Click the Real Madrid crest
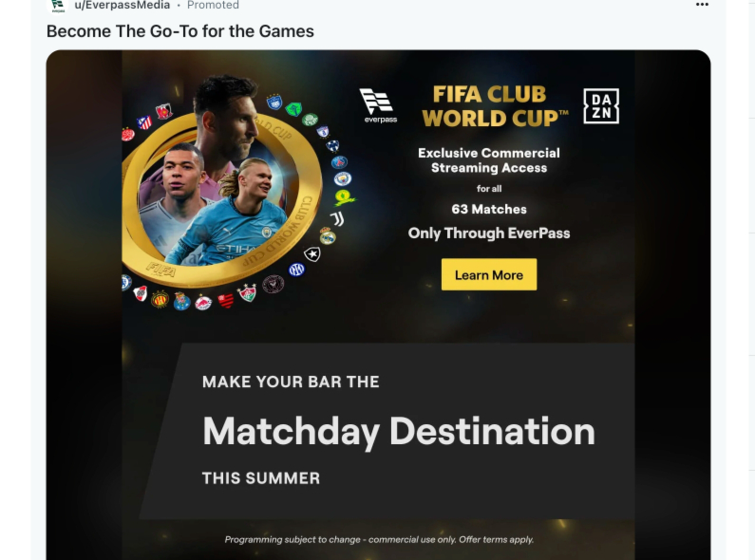Image resolution: width=755 pixels, height=560 pixels. coord(328,236)
